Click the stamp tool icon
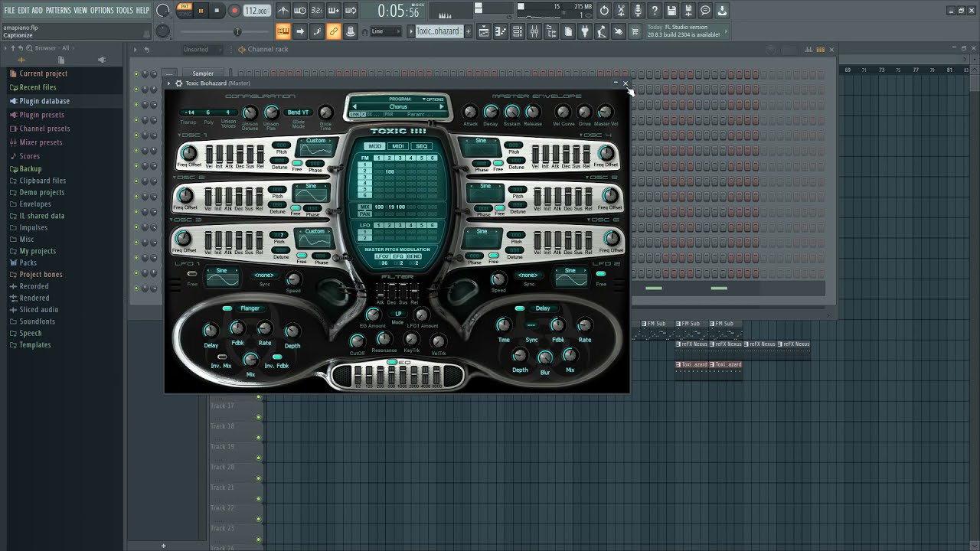The width and height of the screenshot is (980, 551). coord(351,31)
